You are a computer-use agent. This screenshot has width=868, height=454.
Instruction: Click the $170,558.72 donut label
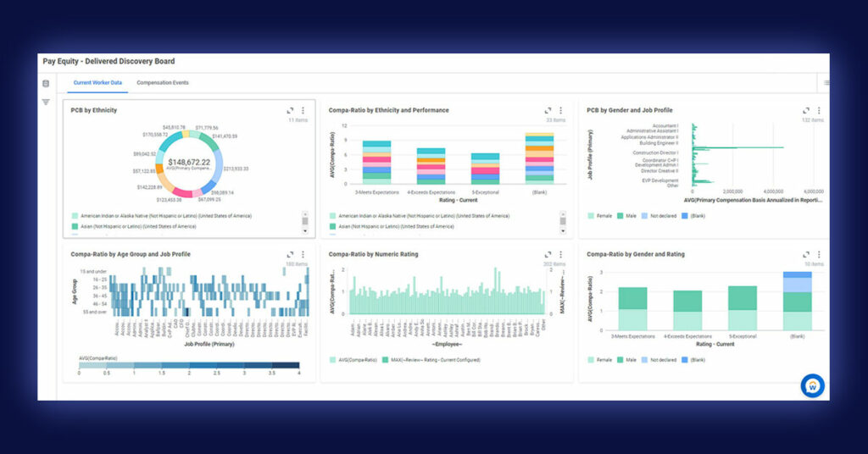[x=155, y=135]
